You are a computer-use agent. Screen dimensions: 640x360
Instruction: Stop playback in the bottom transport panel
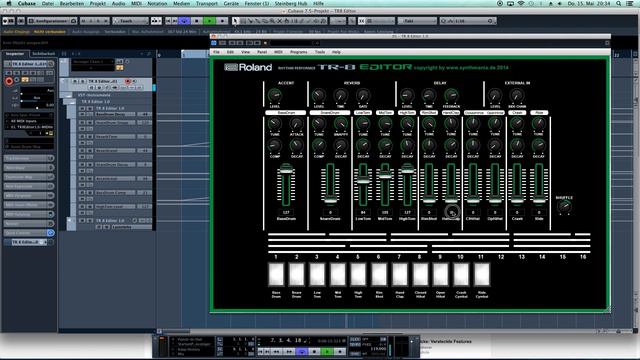pos(314,351)
